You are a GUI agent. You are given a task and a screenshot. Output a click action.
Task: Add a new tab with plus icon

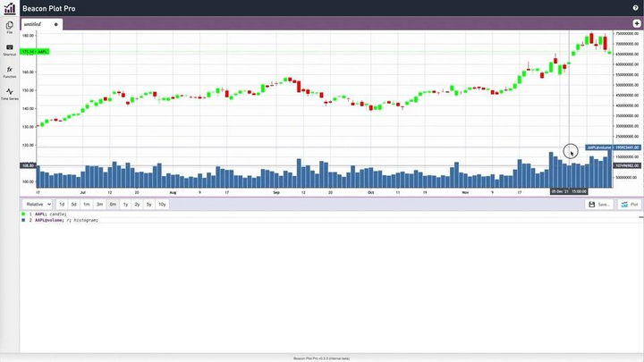pyautogui.click(x=637, y=24)
